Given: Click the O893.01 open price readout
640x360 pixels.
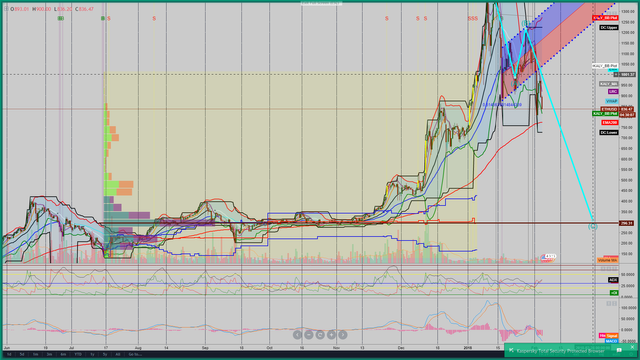Looking at the screenshot, I should click(x=20, y=9).
